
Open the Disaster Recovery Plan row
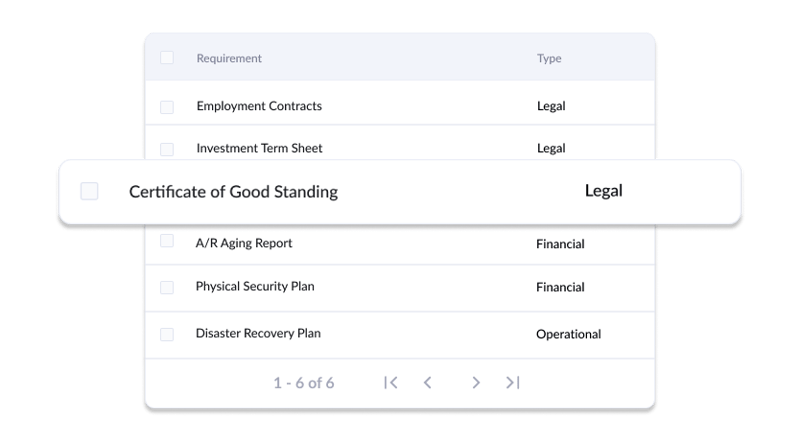point(258,333)
